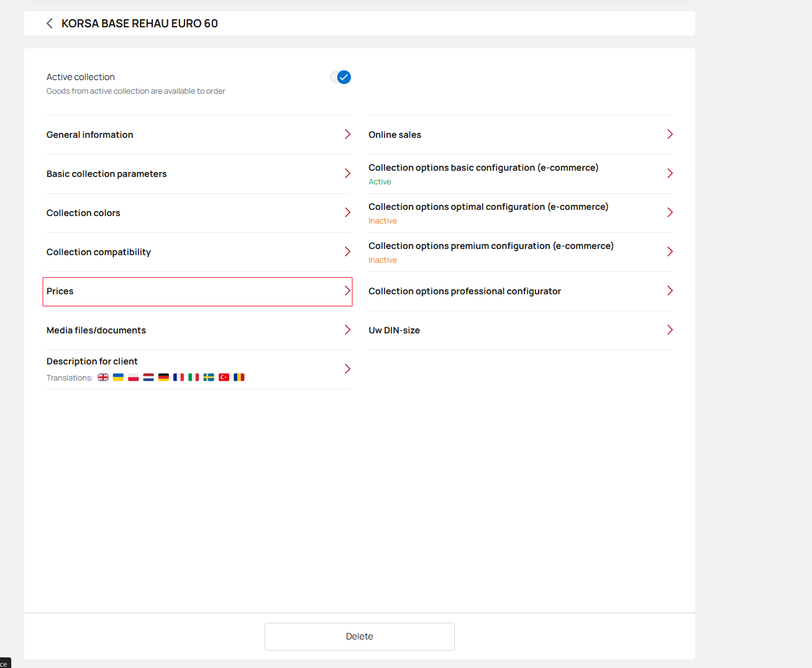812x668 pixels.
Task: Expand the Collection colors chevron
Action: point(347,213)
